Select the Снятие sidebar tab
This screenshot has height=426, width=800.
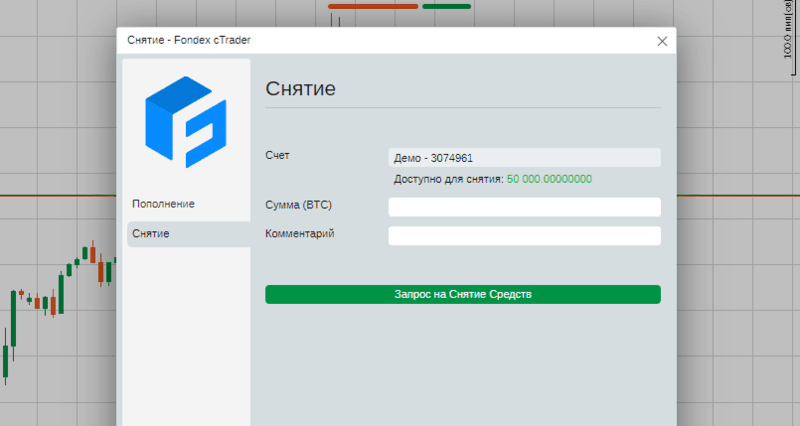point(188,234)
